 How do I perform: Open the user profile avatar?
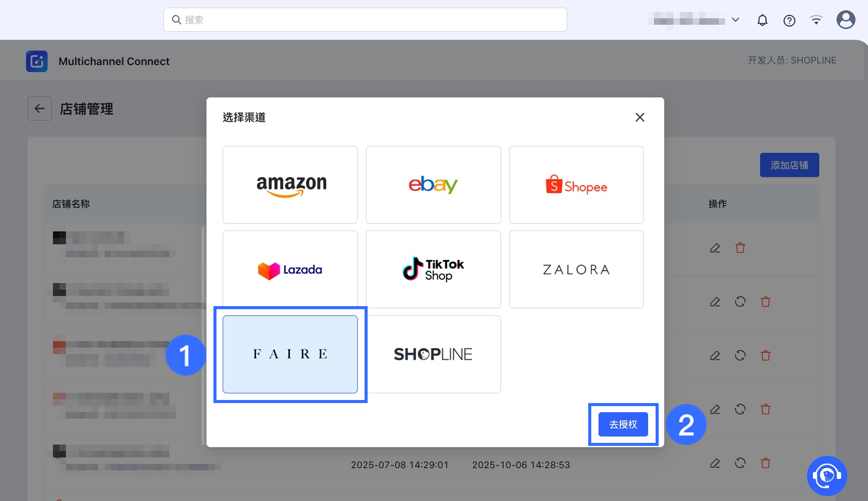846,20
